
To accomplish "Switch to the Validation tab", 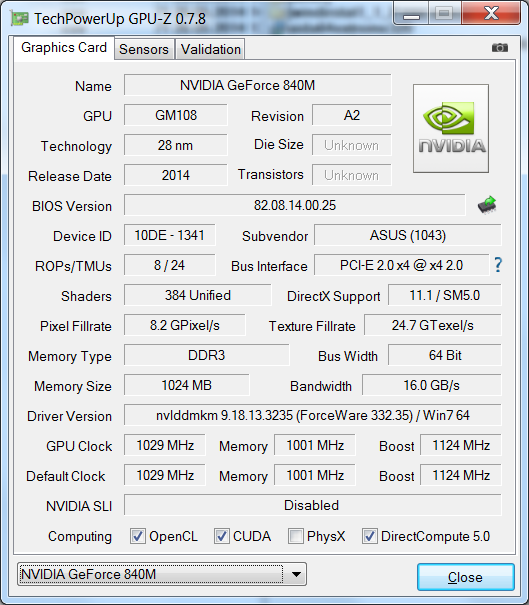I will coord(211,49).
